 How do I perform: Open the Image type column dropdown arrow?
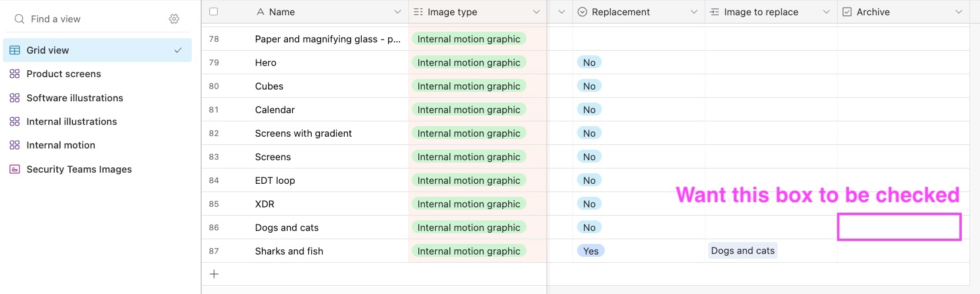pyautogui.click(x=536, y=12)
